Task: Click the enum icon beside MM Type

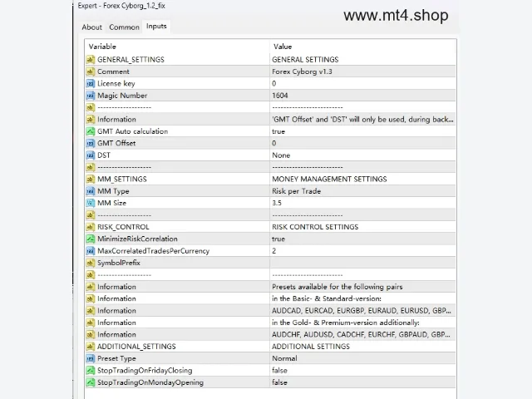Action: click(91, 191)
